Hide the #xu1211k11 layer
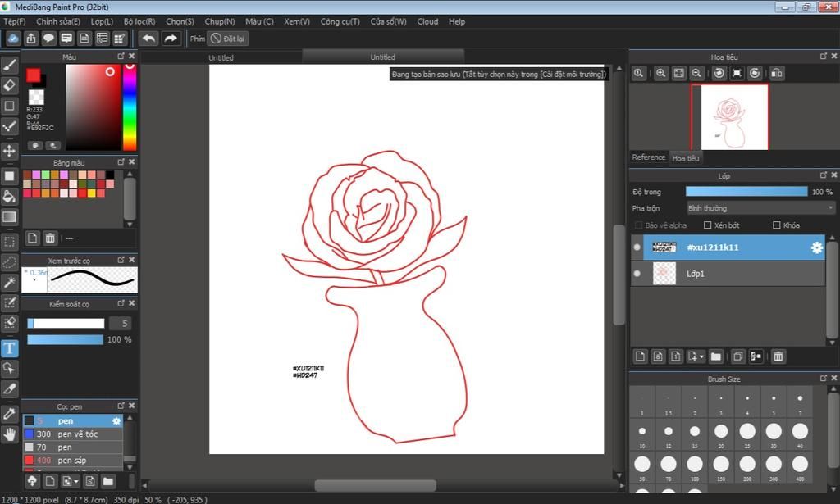The width and height of the screenshot is (840, 504). pos(637,247)
